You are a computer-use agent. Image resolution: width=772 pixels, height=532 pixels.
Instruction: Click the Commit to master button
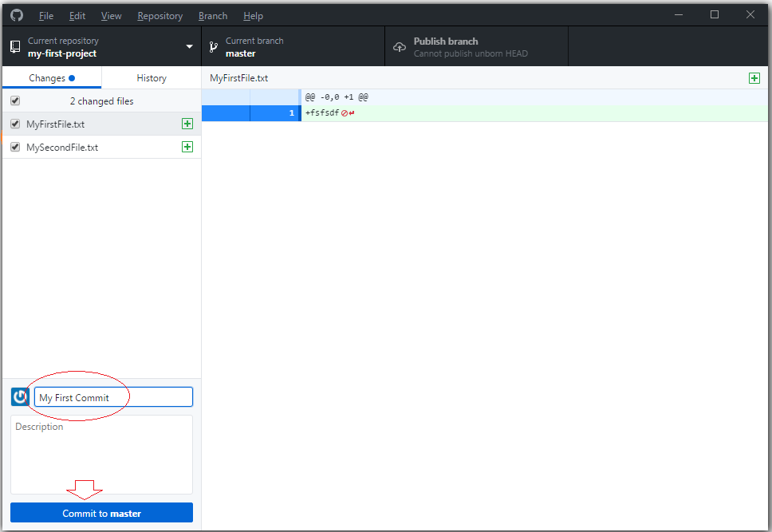click(101, 512)
